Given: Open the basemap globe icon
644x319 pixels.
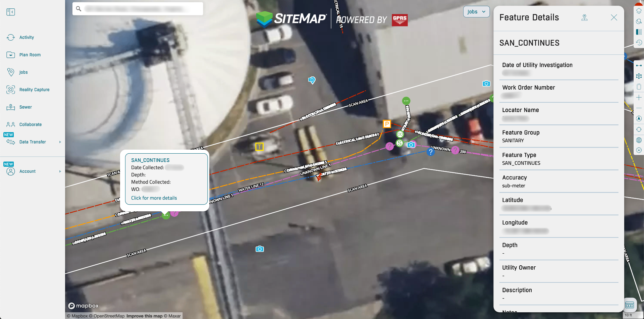Looking at the screenshot, I should pos(639,140).
